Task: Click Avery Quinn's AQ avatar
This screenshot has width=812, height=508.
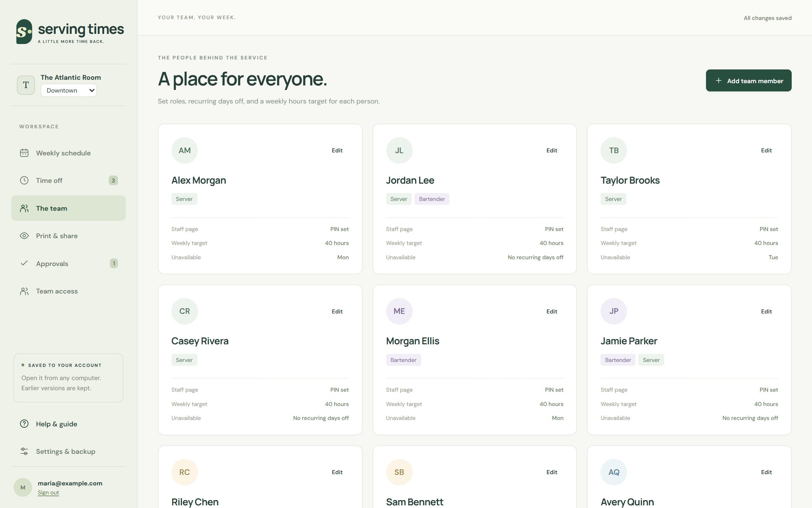Action: pos(614,472)
